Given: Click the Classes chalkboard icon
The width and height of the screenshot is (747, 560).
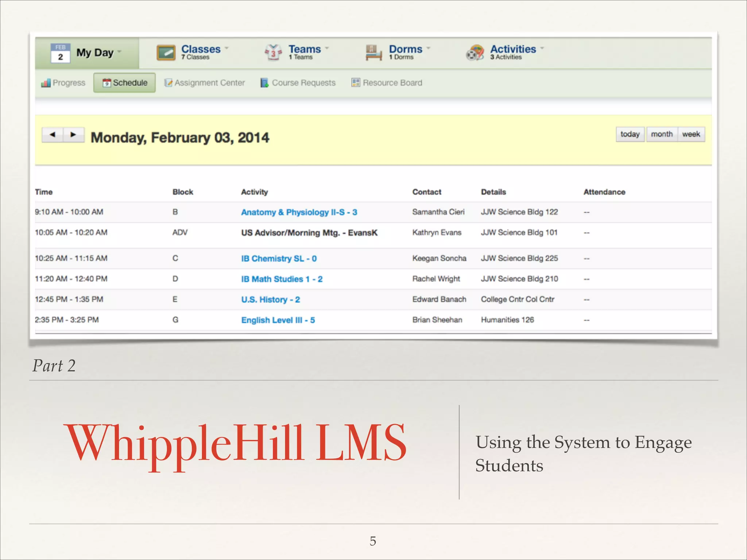Looking at the screenshot, I should (166, 53).
